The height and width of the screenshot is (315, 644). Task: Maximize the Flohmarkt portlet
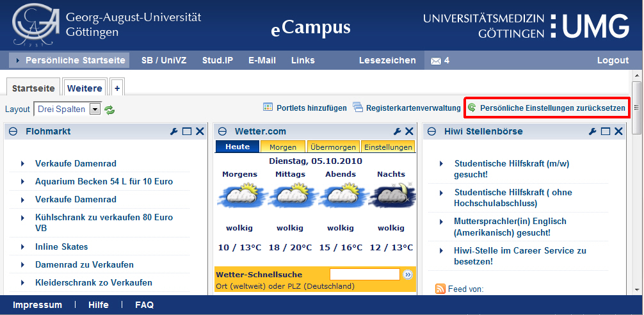pyautogui.click(x=187, y=131)
